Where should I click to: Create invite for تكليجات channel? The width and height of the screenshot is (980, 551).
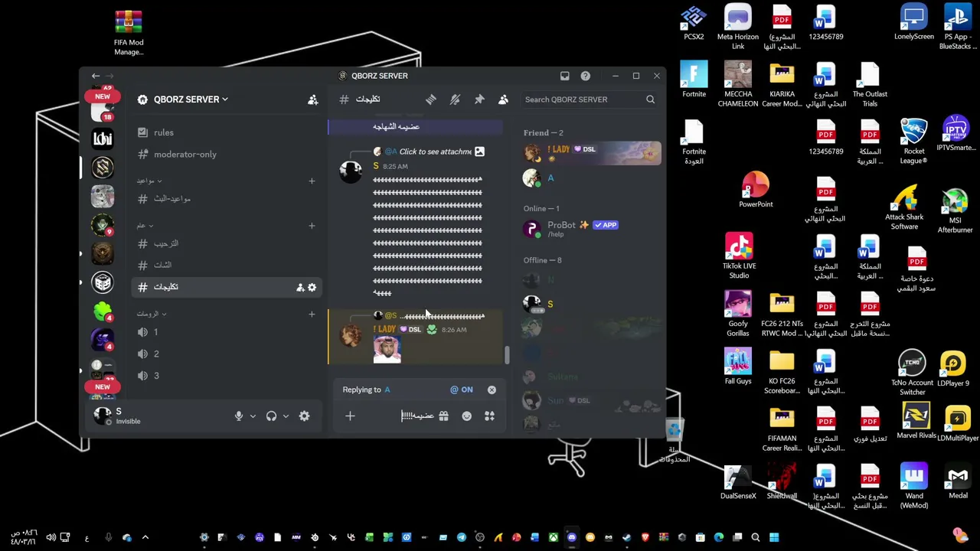(300, 287)
